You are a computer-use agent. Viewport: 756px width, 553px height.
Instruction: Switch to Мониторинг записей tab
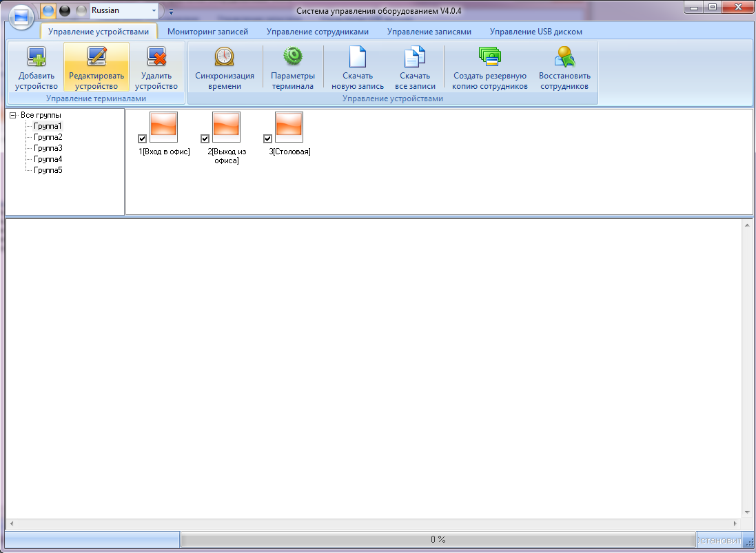pos(208,32)
